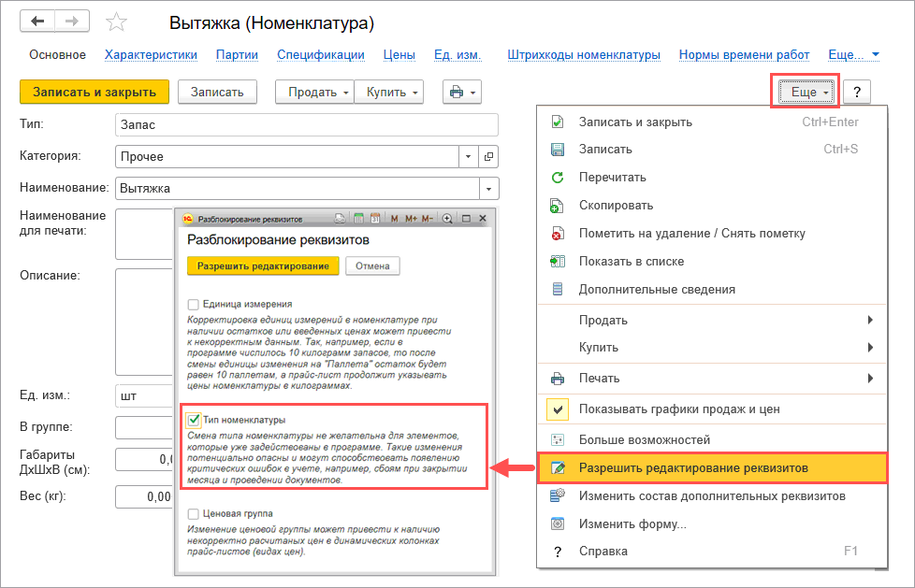Expand the Наименование field dropdown arrow
Viewport: 915px width, 588px height.
[x=488, y=189]
